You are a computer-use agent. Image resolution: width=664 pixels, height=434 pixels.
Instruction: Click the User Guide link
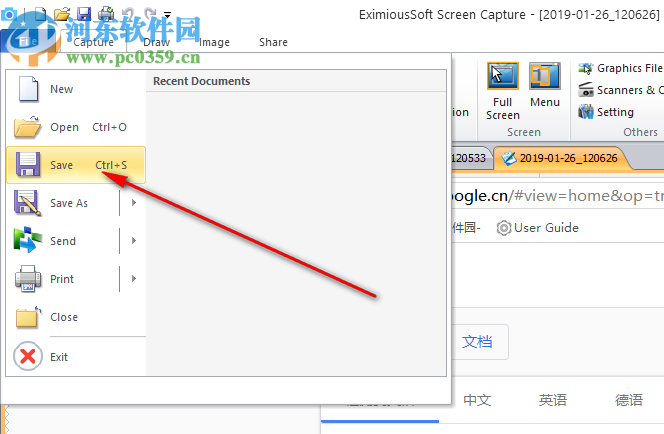point(546,228)
